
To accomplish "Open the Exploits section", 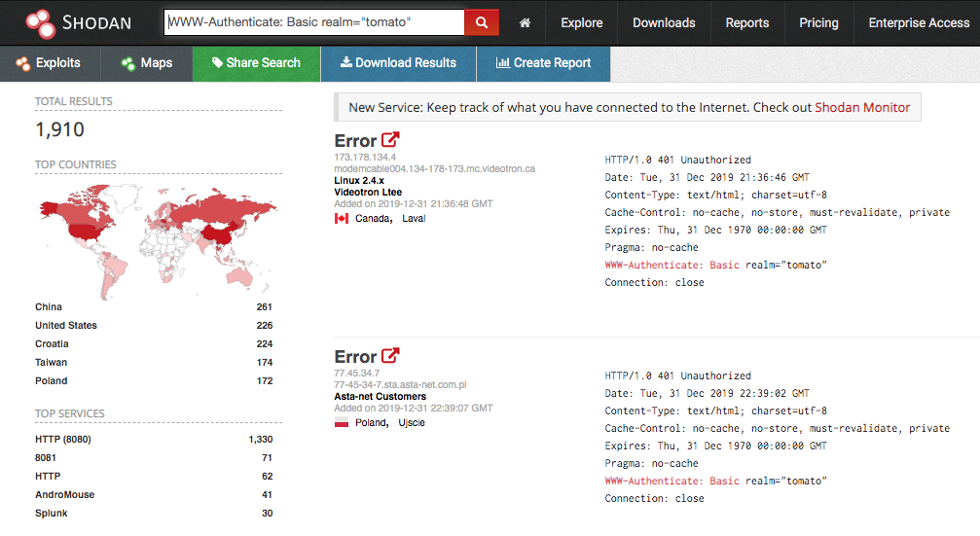I will (x=49, y=63).
